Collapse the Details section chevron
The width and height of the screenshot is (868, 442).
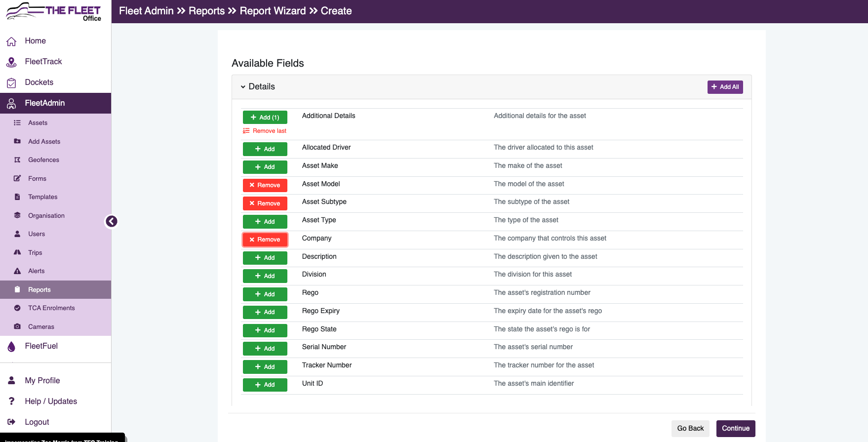[x=243, y=87]
